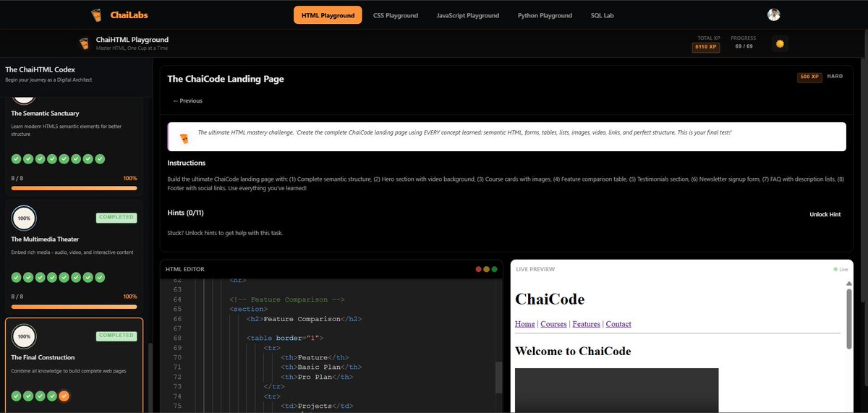Viewport: 868px width, 413px height.
Task: Click the HTML EDITOR panel label
Action: pos(185,269)
